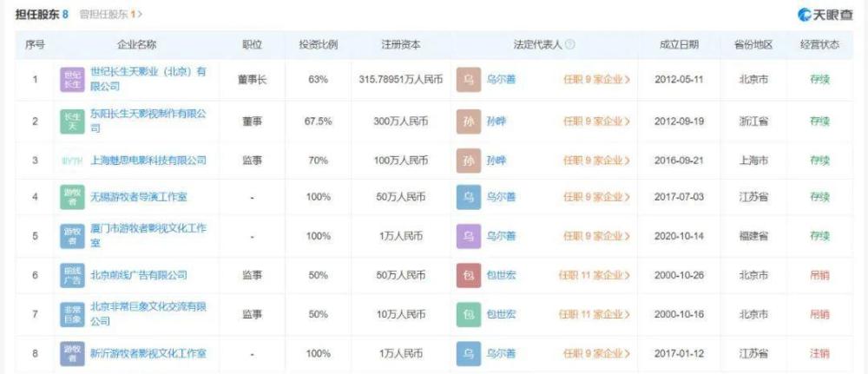Viewport: 868px width, 374px height.
Task: Click the 乌 avatar in the 厦门市游牧者 row
Action: (x=469, y=236)
